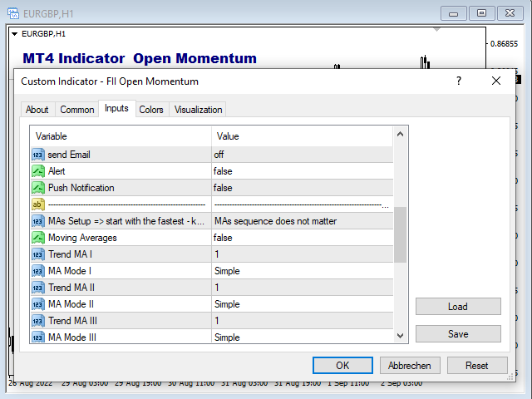This screenshot has width=532, height=399.
Task: Switch to the About tab
Action: 37,110
